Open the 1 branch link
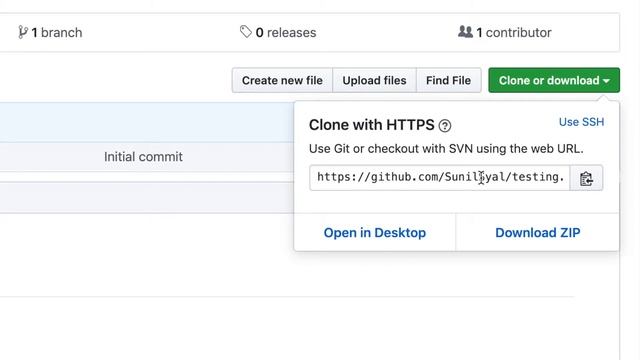 pos(51,33)
